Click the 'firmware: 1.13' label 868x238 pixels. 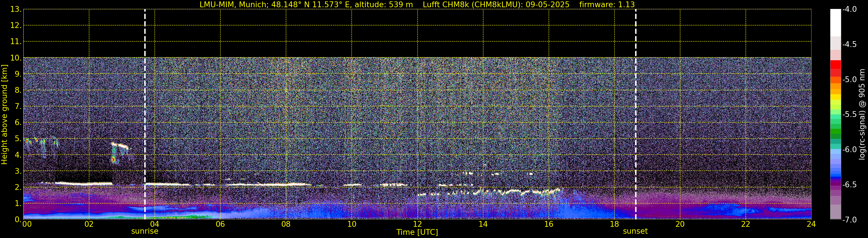pos(607,5)
